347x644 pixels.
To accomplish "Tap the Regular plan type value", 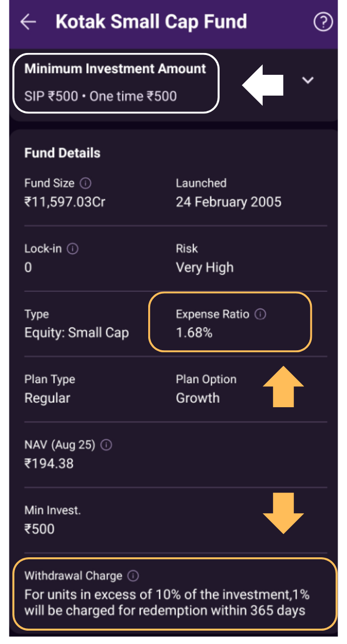I will tap(48, 398).
